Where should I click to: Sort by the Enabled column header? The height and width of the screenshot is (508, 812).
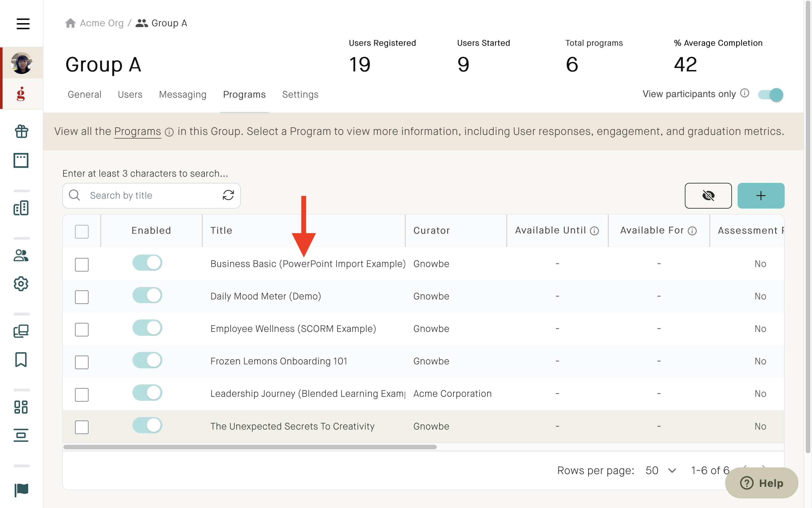coord(151,231)
